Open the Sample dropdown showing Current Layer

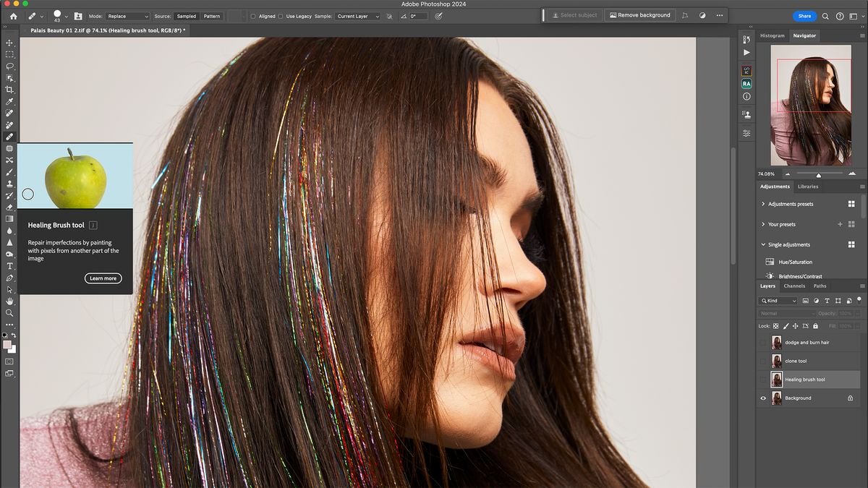point(358,16)
